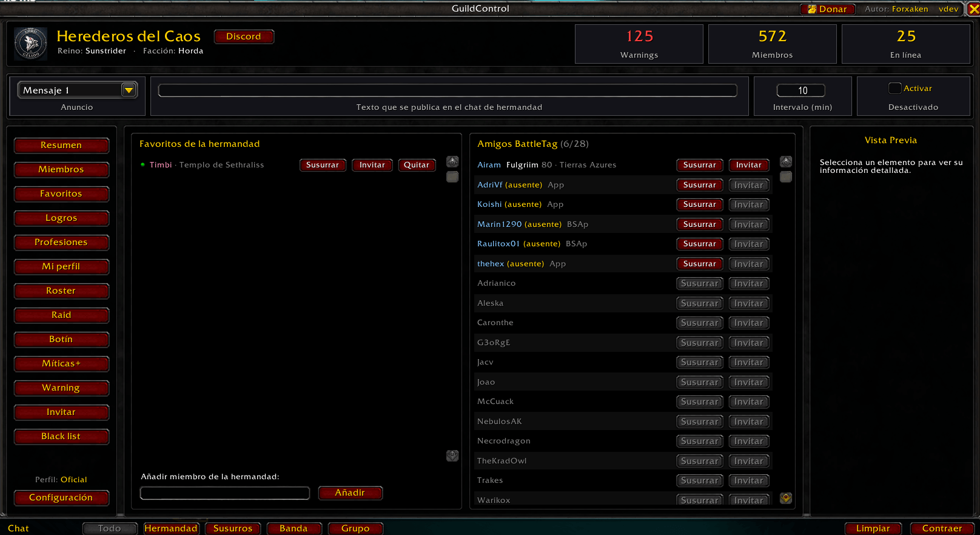Image resolution: width=980 pixels, height=535 pixels.
Task: Open the Donar donation button
Action: coord(828,9)
